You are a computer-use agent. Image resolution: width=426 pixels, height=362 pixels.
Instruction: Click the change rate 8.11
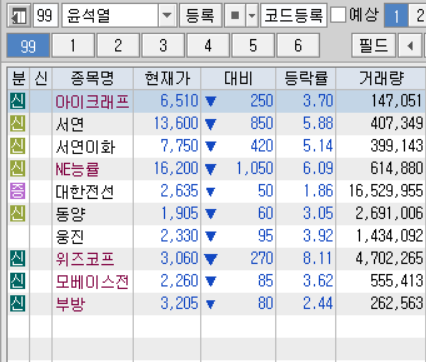click(318, 258)
